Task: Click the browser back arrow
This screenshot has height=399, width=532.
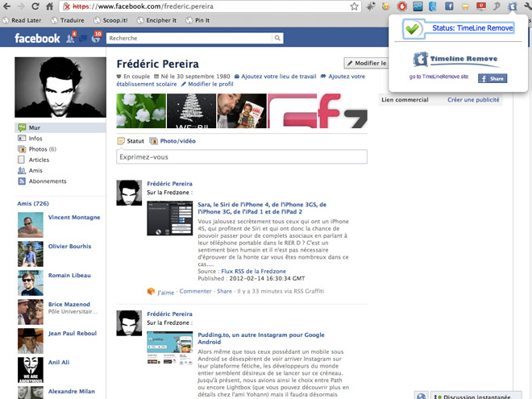Action: point(6,6)
